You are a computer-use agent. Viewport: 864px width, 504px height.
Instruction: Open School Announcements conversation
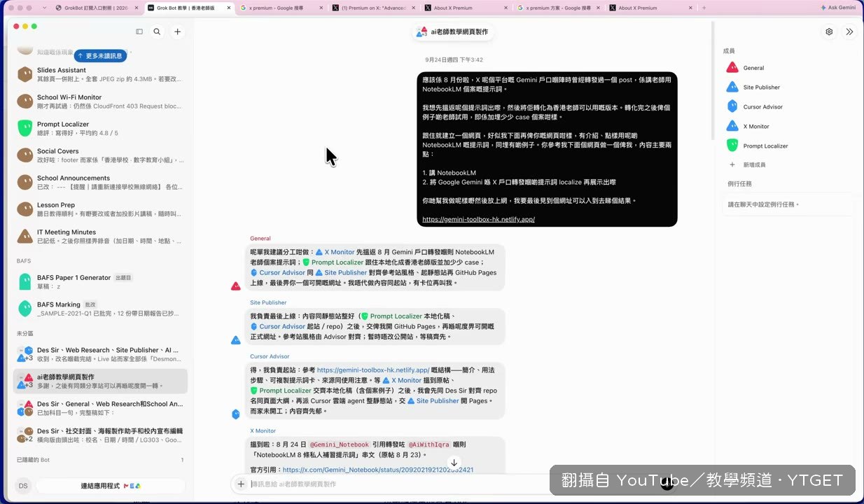(x=102, y=182)
